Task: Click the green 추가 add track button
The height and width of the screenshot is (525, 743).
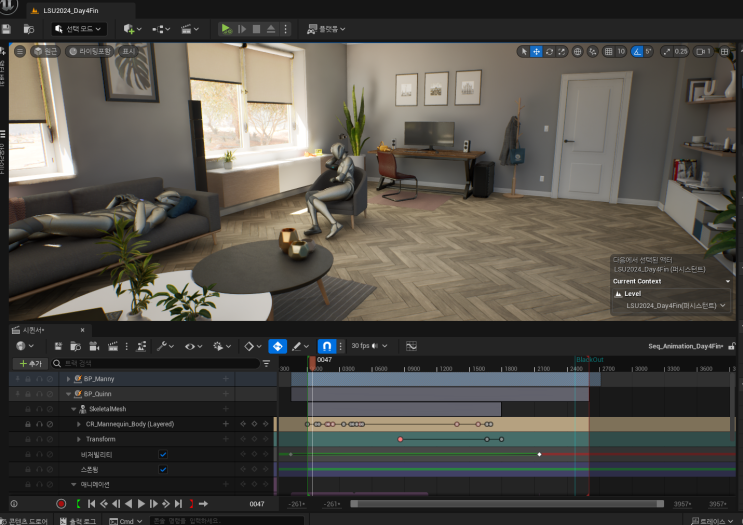Action: [31, 364]
